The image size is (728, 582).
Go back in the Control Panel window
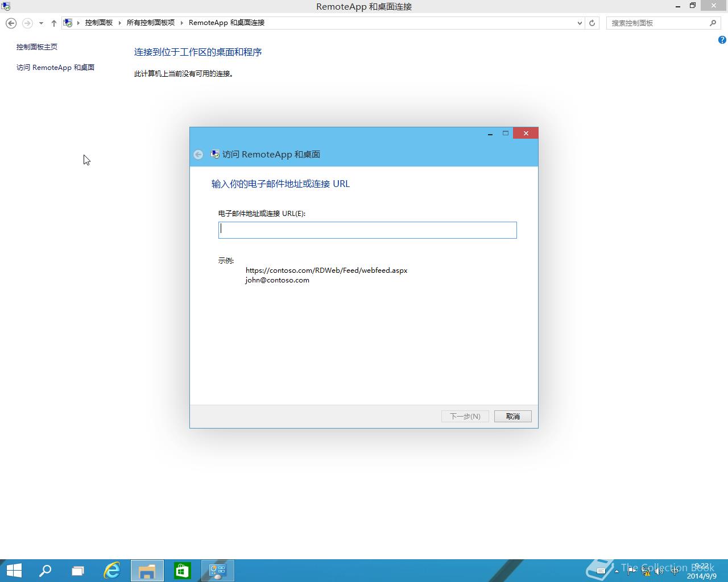tap(11, 23)
